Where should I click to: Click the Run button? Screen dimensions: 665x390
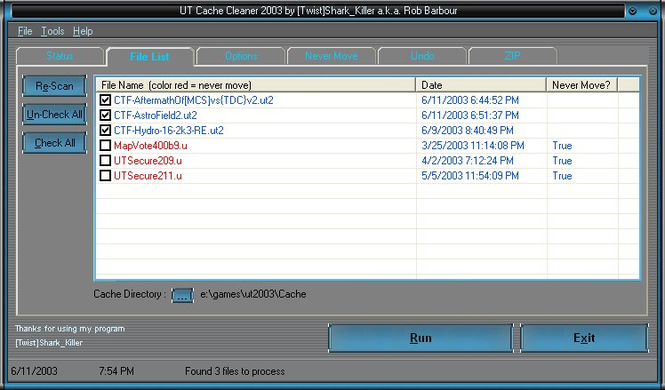(421, 338)
